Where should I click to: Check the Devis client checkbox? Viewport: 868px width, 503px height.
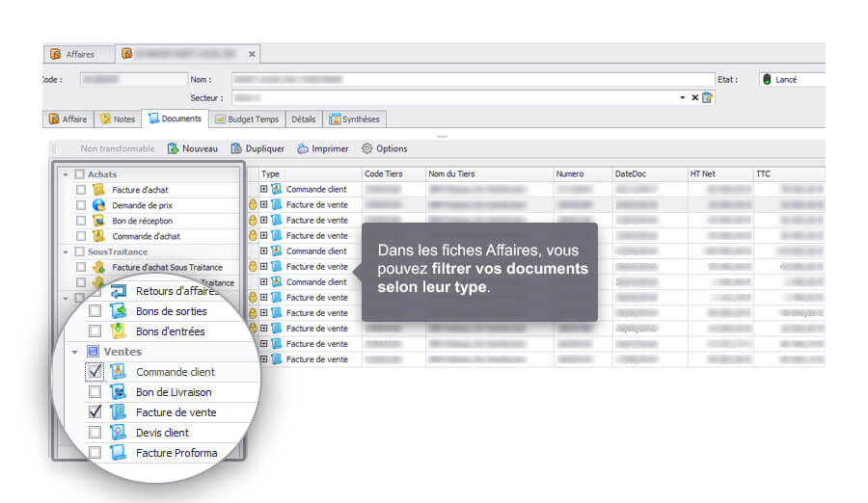(95, 432)
